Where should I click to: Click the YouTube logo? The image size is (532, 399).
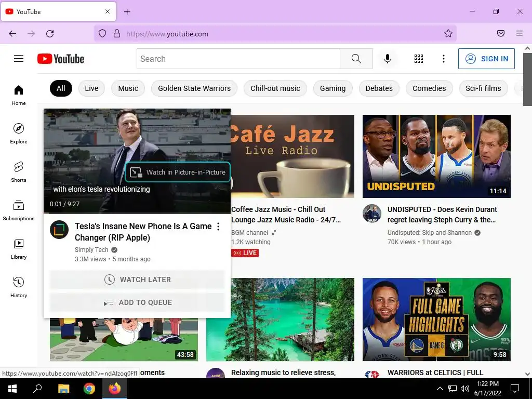tap(61, 59)
